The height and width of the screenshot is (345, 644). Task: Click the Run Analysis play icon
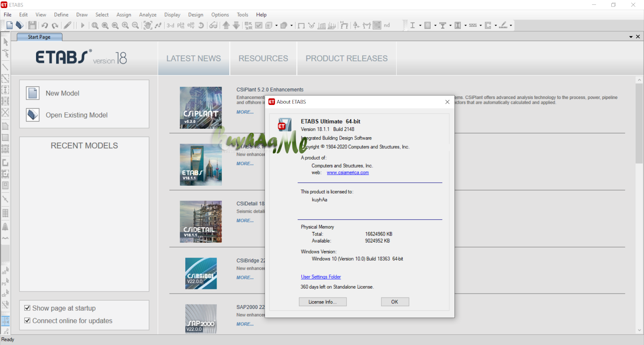pos(83,25)
